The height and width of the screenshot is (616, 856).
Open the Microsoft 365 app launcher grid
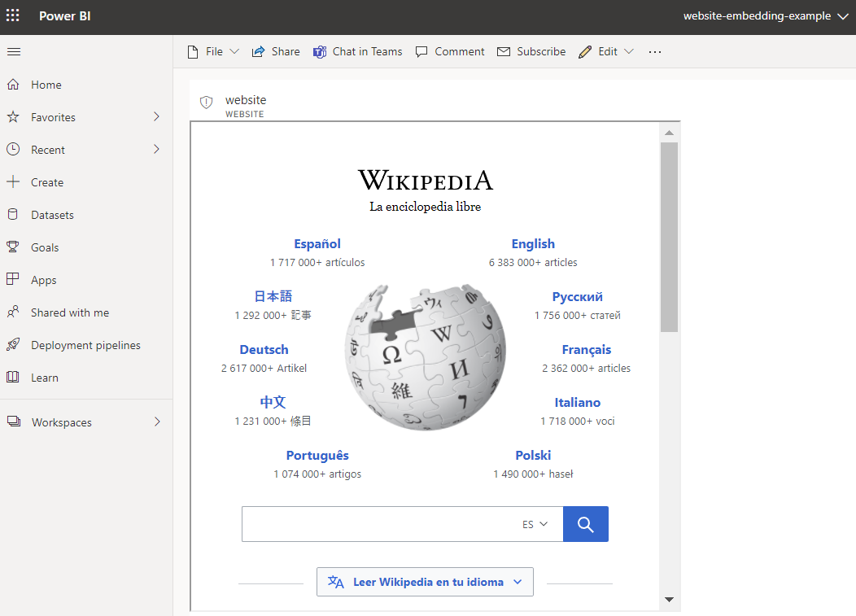tap(12, 16)
